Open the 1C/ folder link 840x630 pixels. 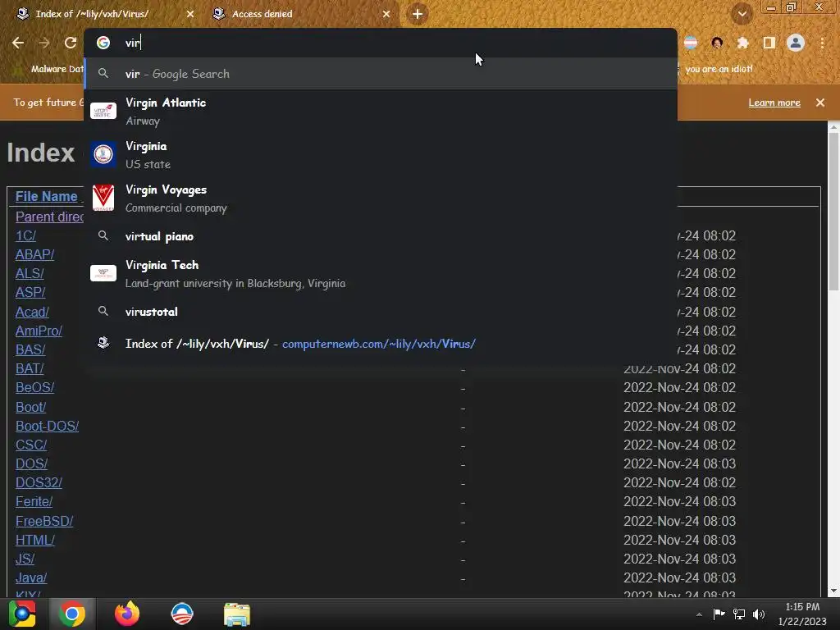click(25, 236)
